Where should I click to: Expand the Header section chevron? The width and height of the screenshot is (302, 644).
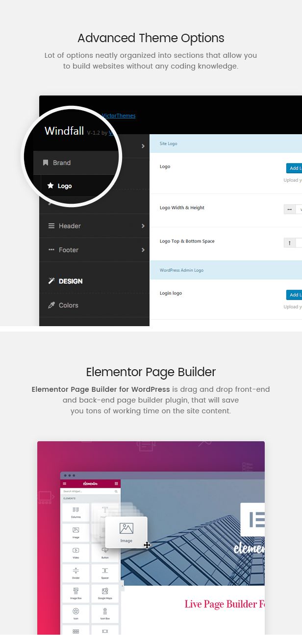click(143, 226)
